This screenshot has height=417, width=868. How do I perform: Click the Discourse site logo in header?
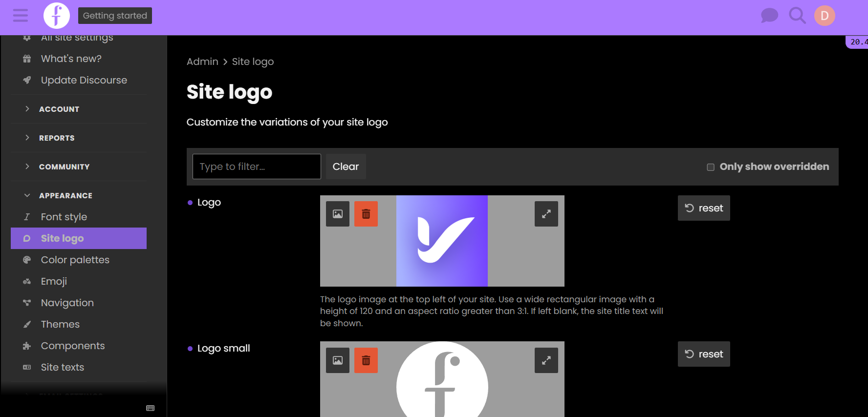pyautogui.click(x=57, y=16)
